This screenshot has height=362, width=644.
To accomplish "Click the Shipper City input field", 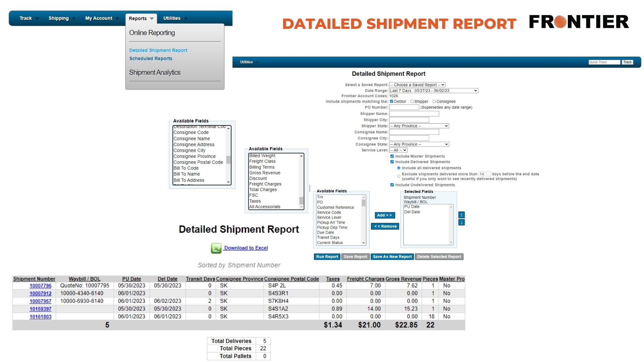I will 409,120.
